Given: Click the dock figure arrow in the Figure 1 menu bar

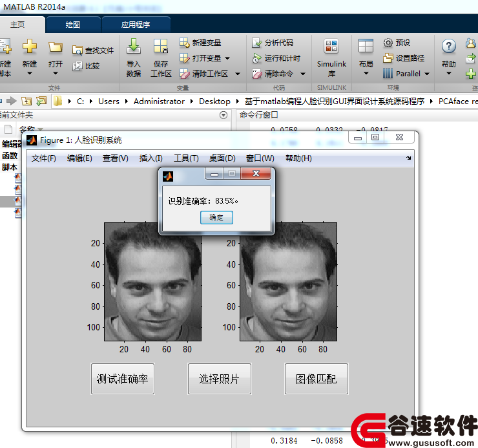Looking at the screenshot, I should (408, 158).
